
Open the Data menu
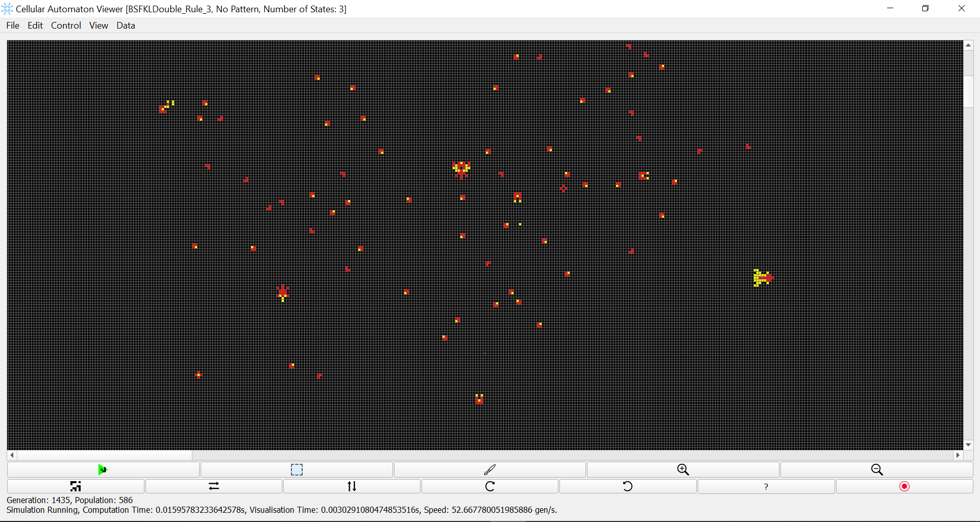[126, 26]
